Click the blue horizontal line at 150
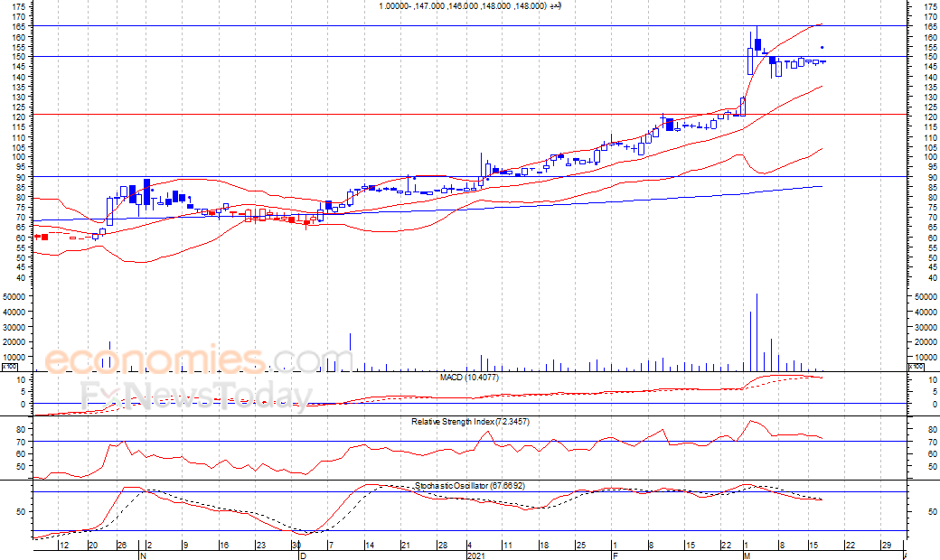940x560 pixels. point(470,56)
